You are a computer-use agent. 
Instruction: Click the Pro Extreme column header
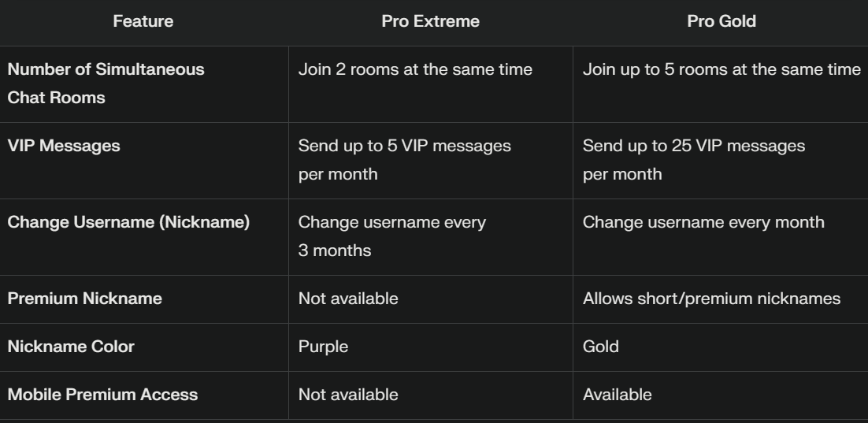point(430,21)
